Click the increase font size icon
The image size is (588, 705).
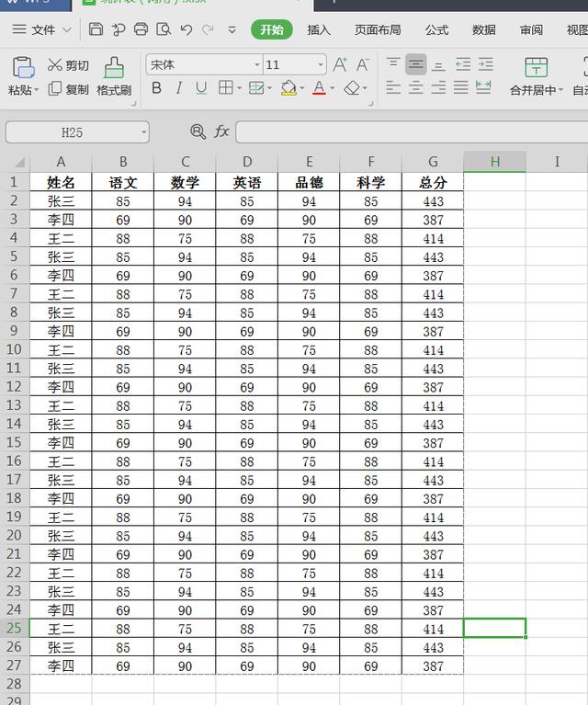pyautogui.click(x=340, y=64)
